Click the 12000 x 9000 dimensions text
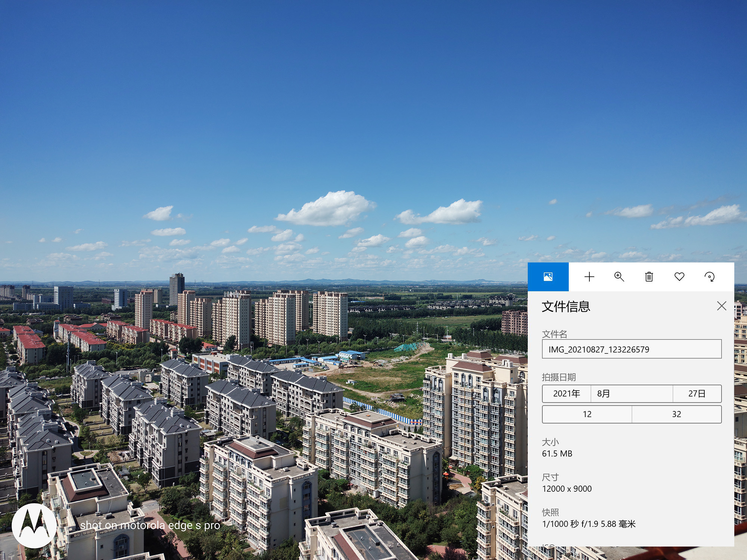The width and height of the screenshot is (747, 560). 567,489
